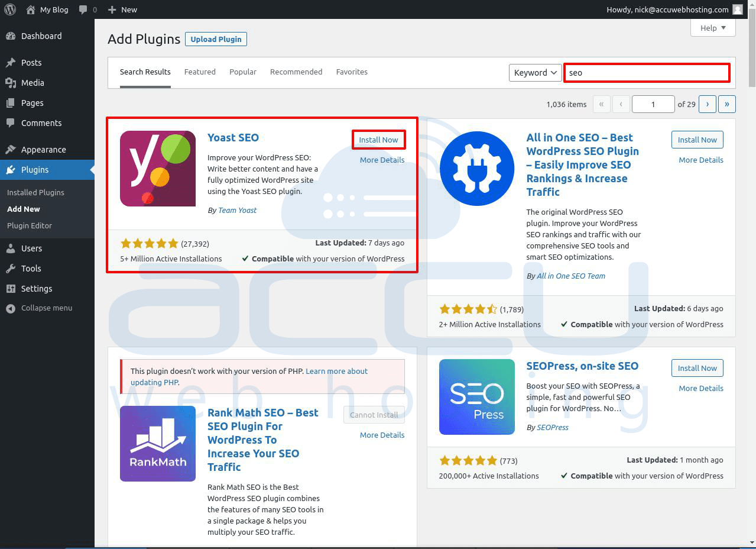Click the SEOPress, on-site SEO title
Viewport: 756px width, 549px height.
[582, 366]
